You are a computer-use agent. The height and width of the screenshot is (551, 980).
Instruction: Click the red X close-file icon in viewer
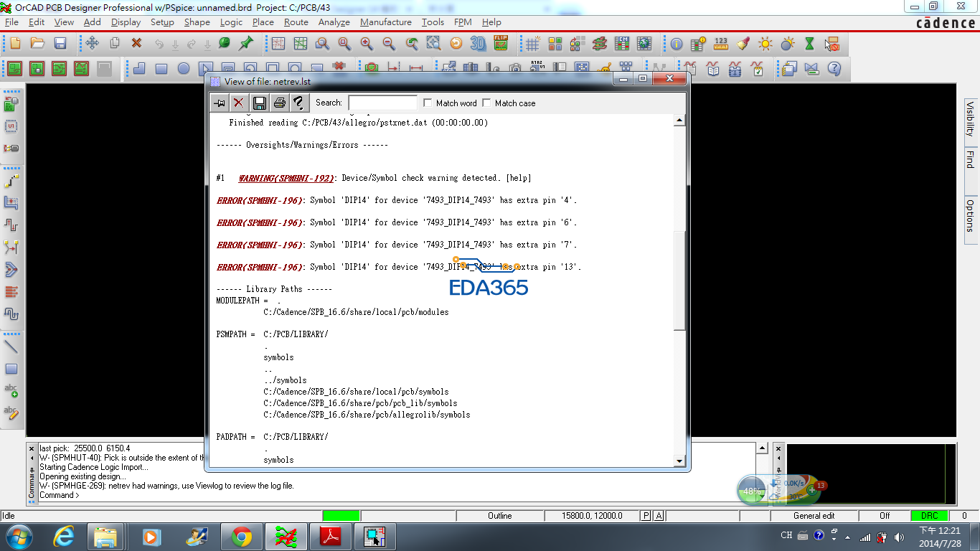(239, 103)
